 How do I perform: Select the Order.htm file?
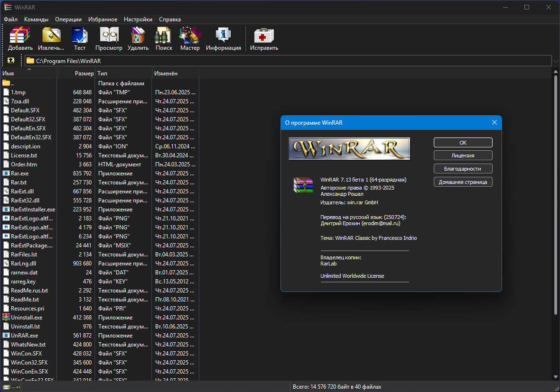click(x=24, y=164)
